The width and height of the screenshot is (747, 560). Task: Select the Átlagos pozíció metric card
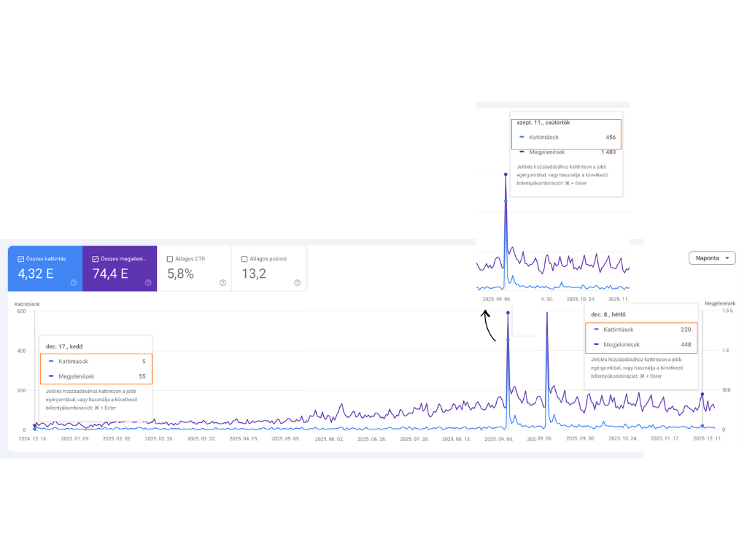(x=270, y=268)
